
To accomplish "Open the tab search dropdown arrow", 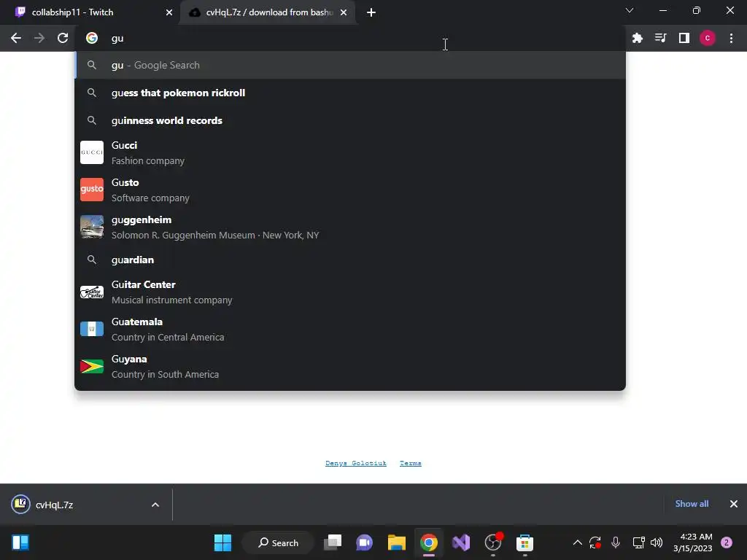I will (x=630, y=10).
